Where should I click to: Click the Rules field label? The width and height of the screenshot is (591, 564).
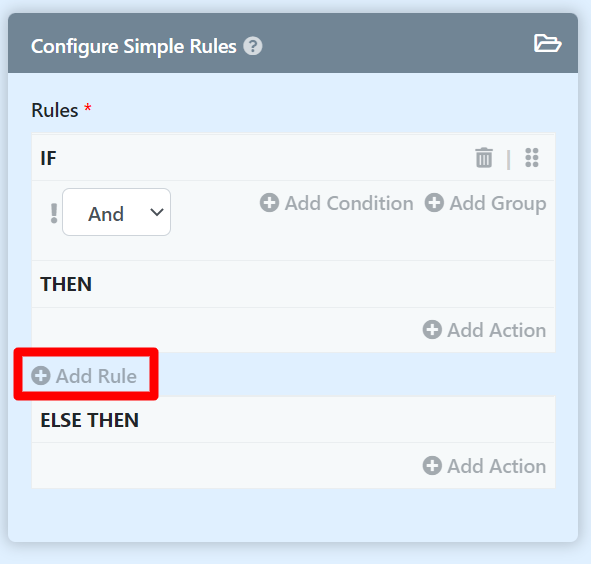click(55, 110)
